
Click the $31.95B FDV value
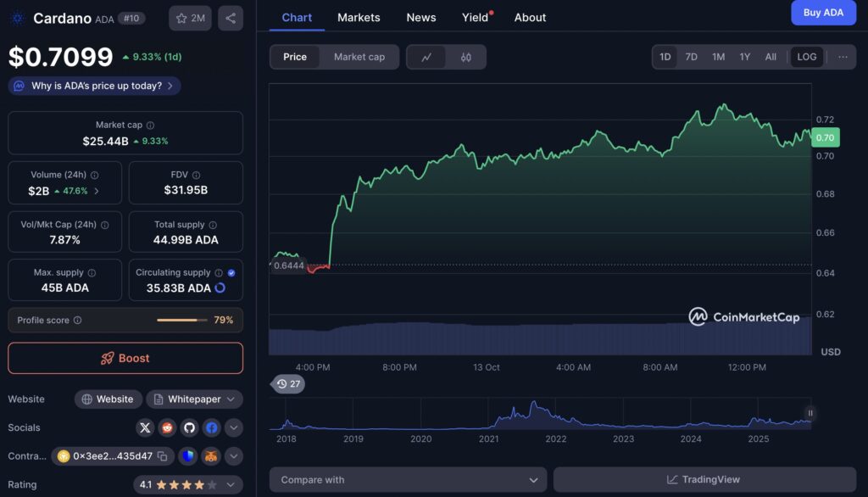click(186, 190)
